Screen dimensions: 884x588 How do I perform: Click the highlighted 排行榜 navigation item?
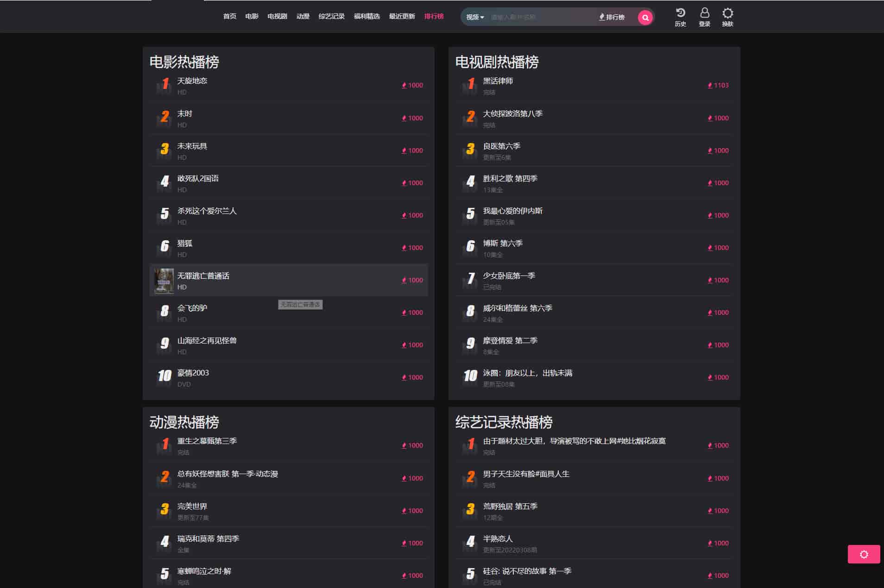click(434, 16)
